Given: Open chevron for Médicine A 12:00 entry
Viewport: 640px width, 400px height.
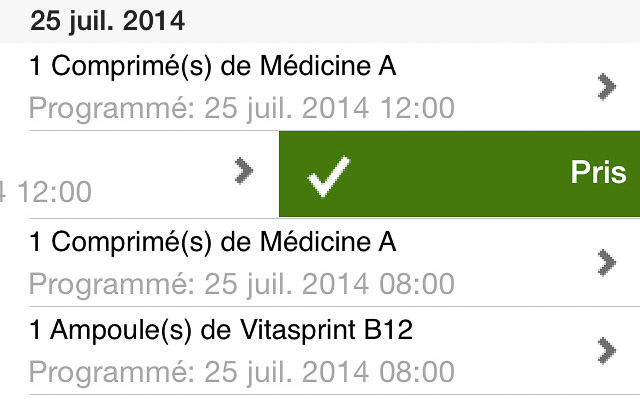Looking at the screenshot, I should coord(605,88).
